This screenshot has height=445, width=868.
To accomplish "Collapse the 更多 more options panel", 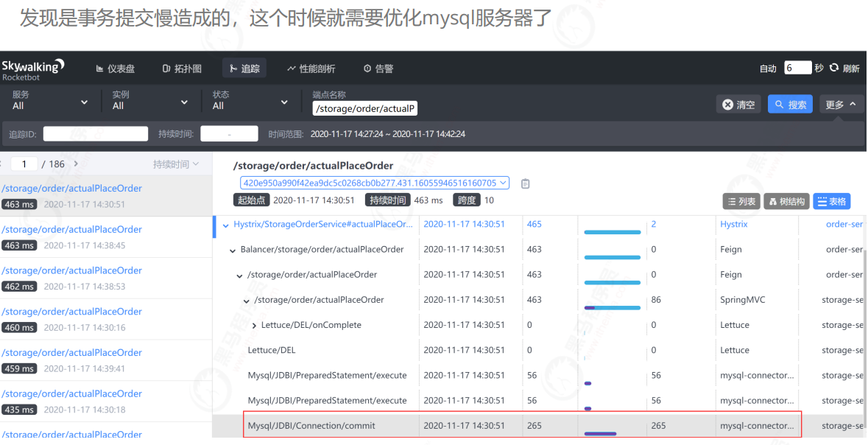I will (841, 104).
